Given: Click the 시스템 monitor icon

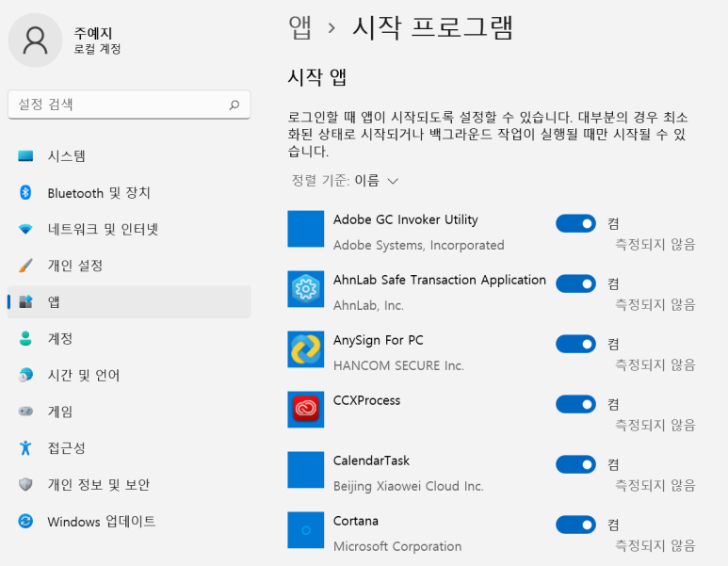Looking at the screenshot, I should click(x=25, y=155).
